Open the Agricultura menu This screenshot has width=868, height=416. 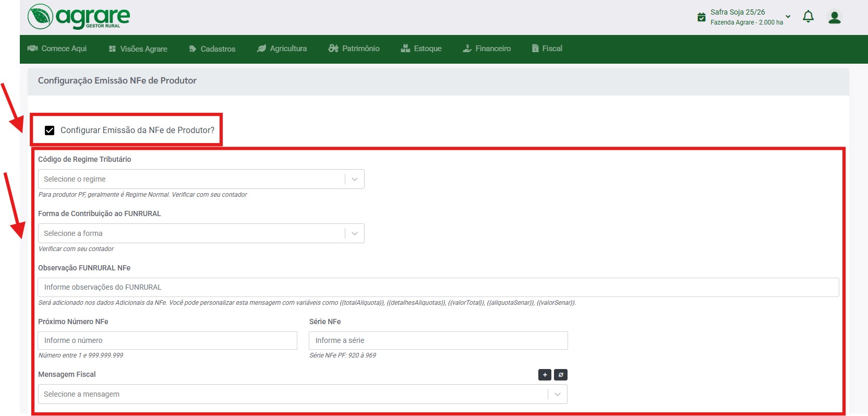coord(282,49)
